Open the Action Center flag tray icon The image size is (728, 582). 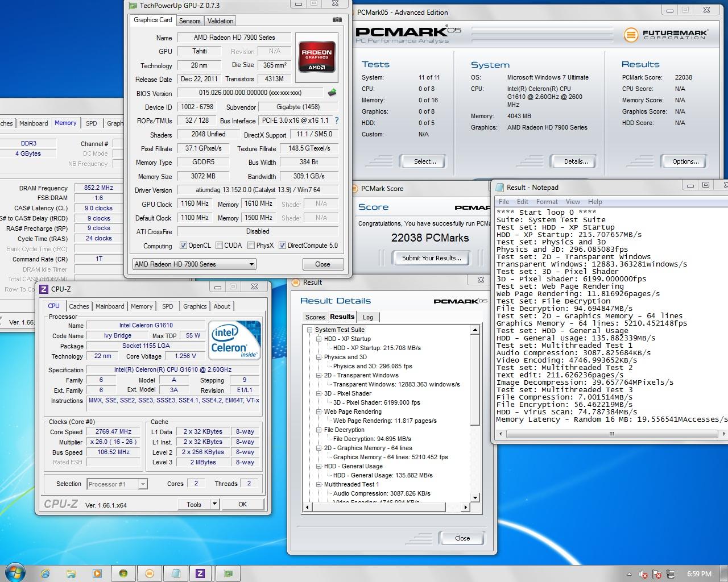[x=657, y=574]
